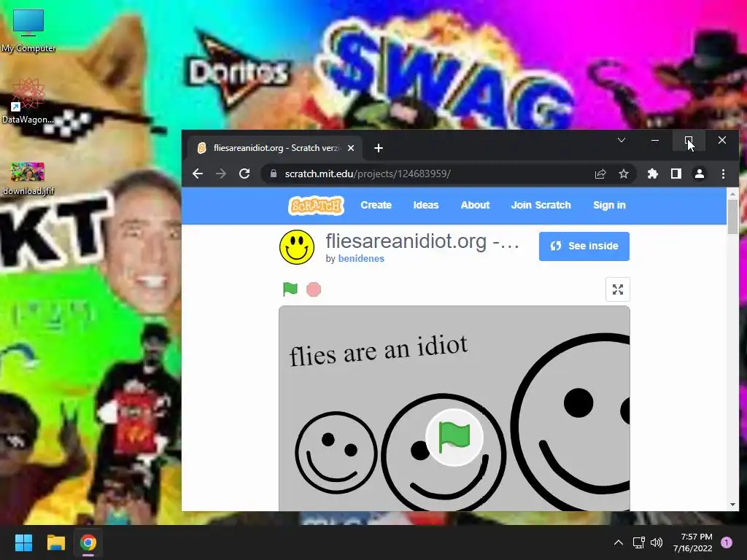Viewport: 747px width, 560px height.
Task: Show hidden tray icons chevron
Action: click(619, 542)
